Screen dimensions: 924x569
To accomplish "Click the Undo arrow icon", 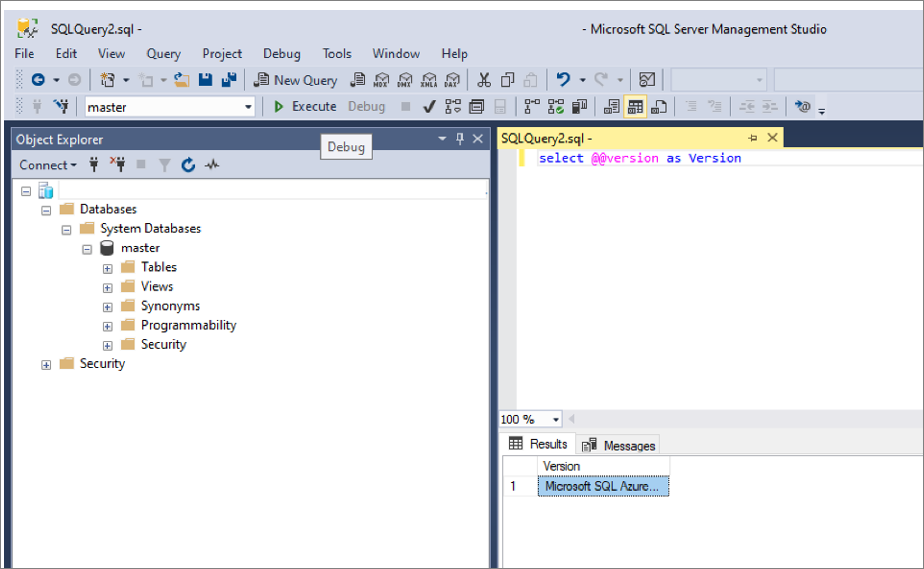I will 563,80.
